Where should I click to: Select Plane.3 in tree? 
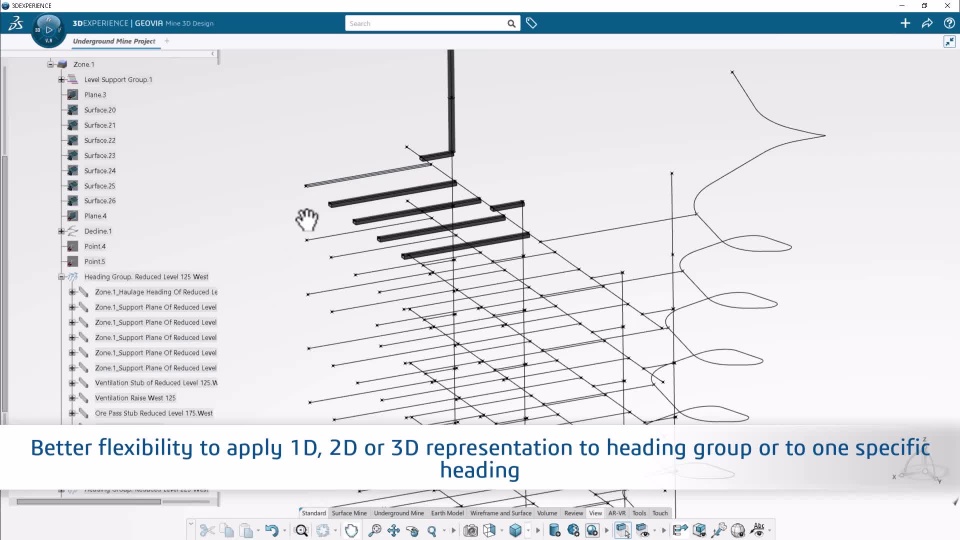click(95, 95)
